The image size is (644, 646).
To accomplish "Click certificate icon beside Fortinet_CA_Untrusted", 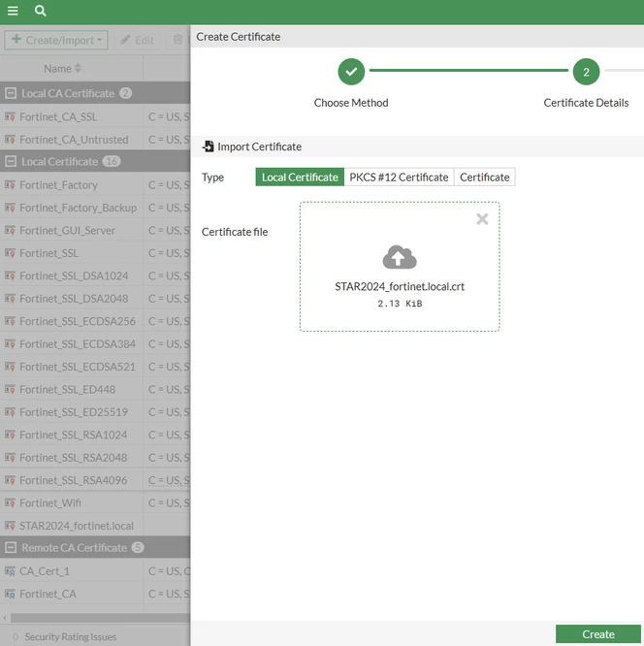I will [x=10, y=140].
